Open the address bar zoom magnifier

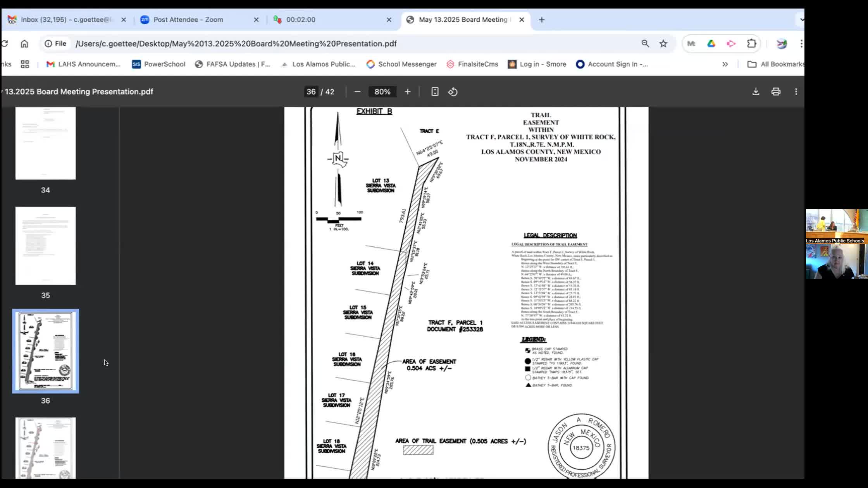(x=645, y=44)
